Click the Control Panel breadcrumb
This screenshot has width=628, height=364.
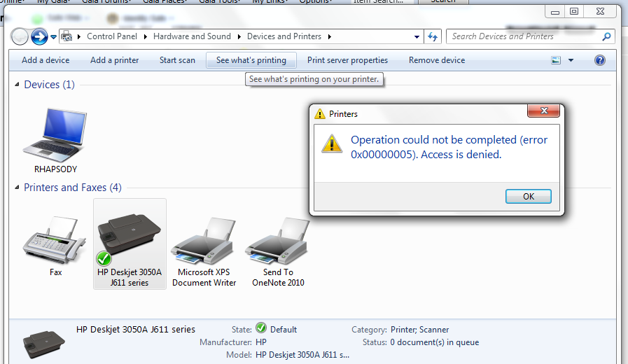click(x=112, y=36)
